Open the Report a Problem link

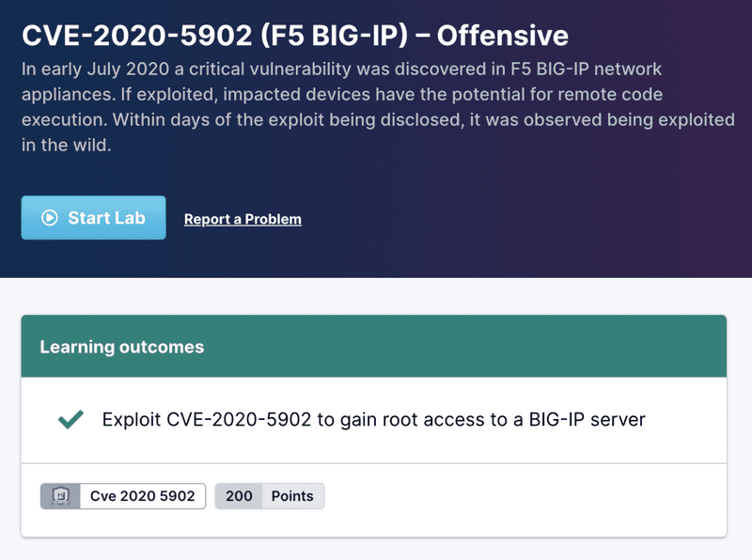click(x=243, y=219)
